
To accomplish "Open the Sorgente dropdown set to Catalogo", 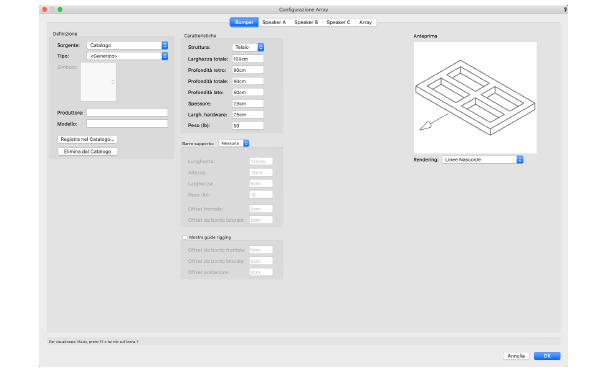I will [127, 45].
